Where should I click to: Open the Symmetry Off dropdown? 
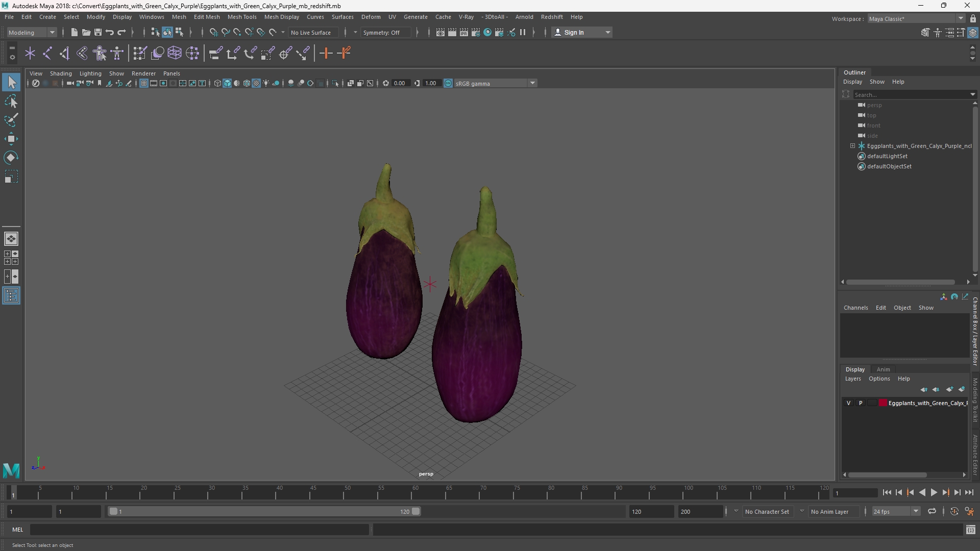point(386,32)
